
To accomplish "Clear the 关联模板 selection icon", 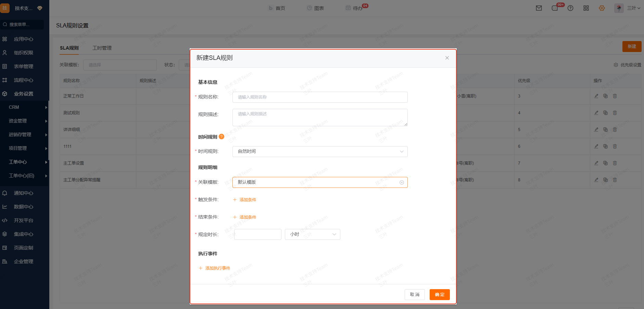I will click(x=402, y=182).
